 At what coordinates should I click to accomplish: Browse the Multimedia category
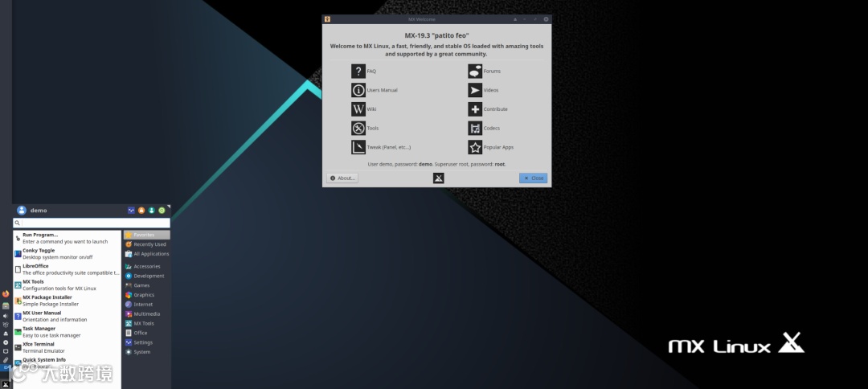[147, 313]
